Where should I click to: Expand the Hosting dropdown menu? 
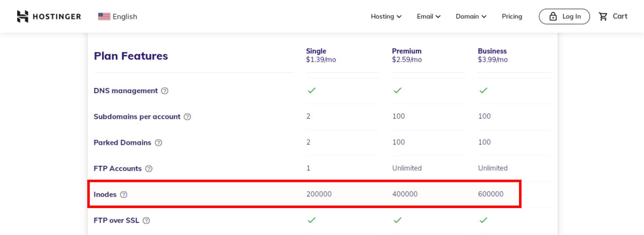click(386, 17)
